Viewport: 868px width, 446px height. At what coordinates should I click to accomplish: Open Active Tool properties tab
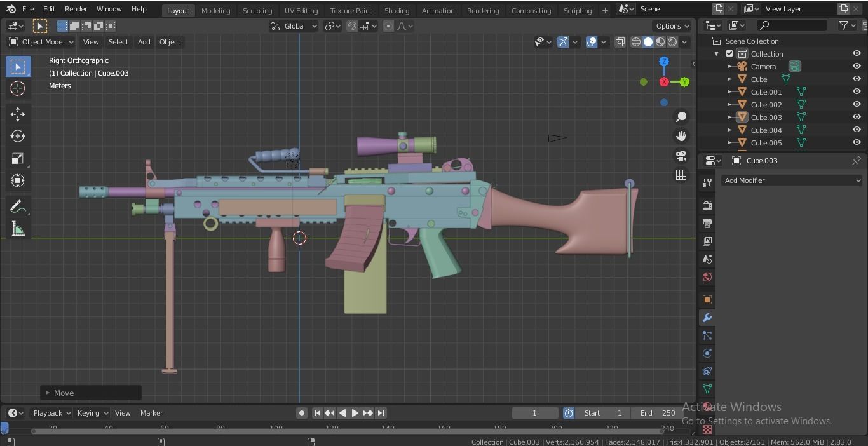point(707,183)
